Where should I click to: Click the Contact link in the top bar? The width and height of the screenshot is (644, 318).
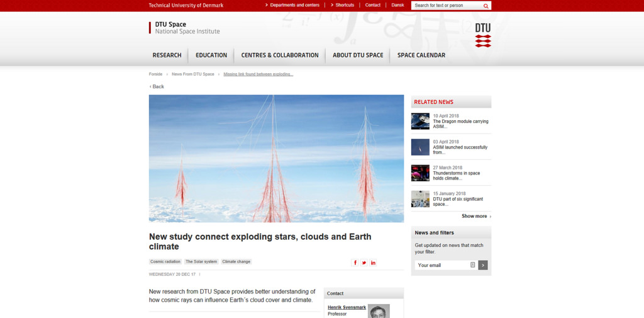(x=373, y=5)
